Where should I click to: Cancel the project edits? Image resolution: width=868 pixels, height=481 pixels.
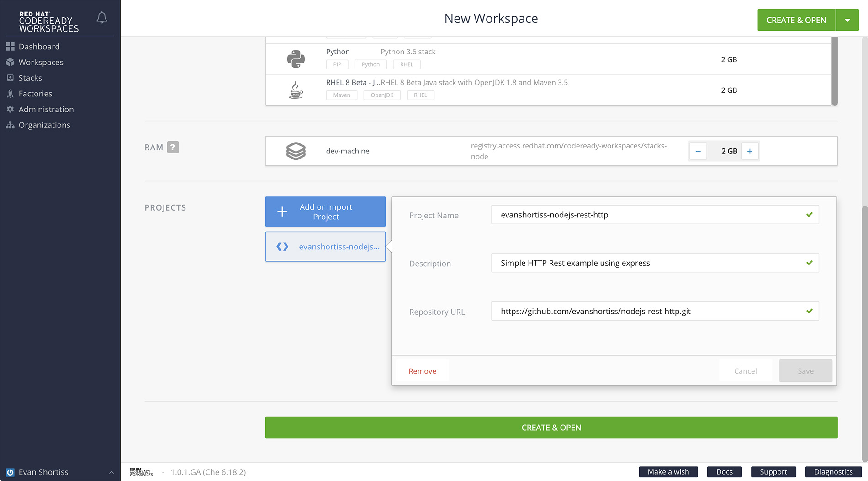pos(745,371)
